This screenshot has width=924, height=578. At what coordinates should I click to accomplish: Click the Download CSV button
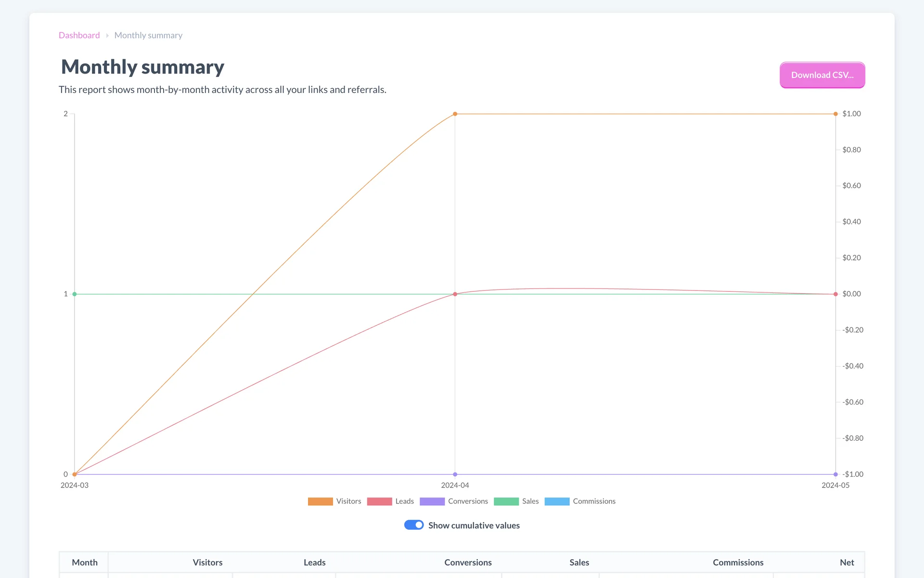pyautogui.click(x=822, y=75)
